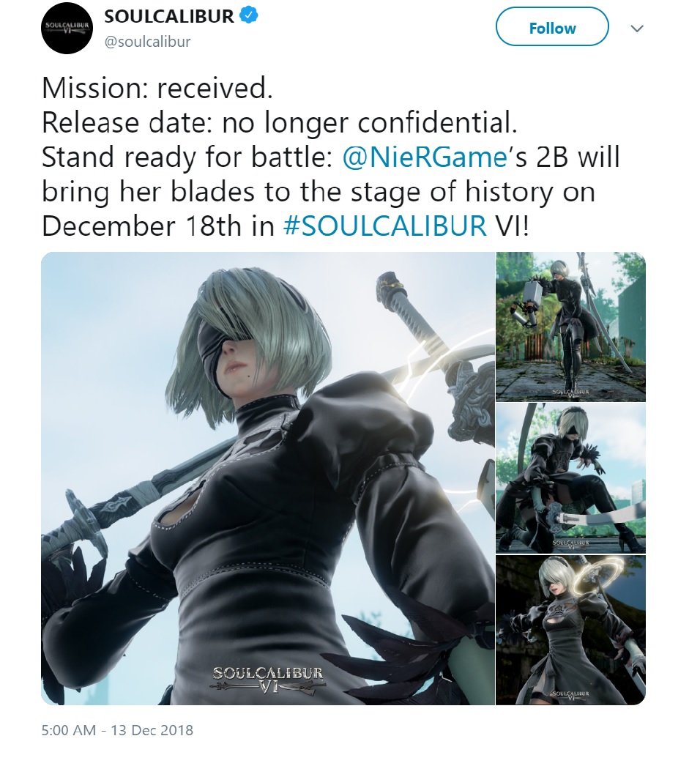Click the blue verified badge icon

249,16
